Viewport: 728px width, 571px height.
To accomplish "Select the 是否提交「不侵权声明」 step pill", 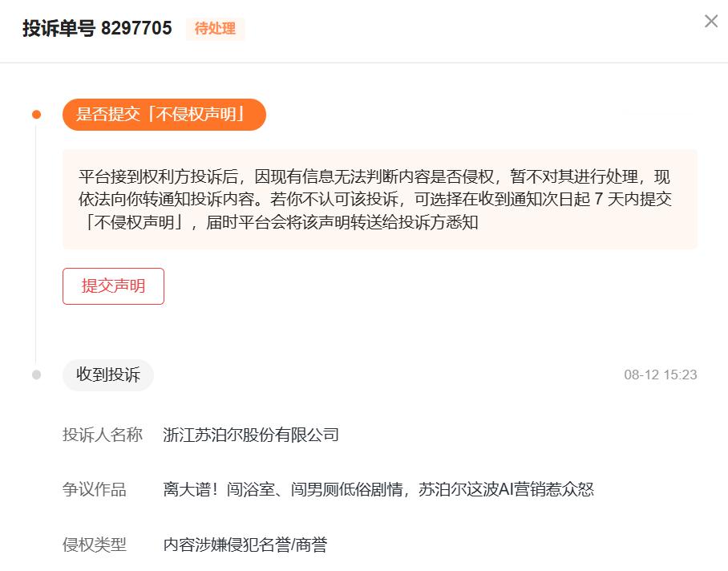I will tap(164, 114).
